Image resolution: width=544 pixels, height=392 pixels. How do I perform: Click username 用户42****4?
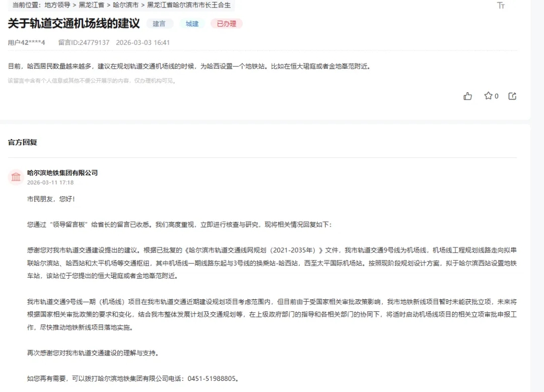click(26, 42)
